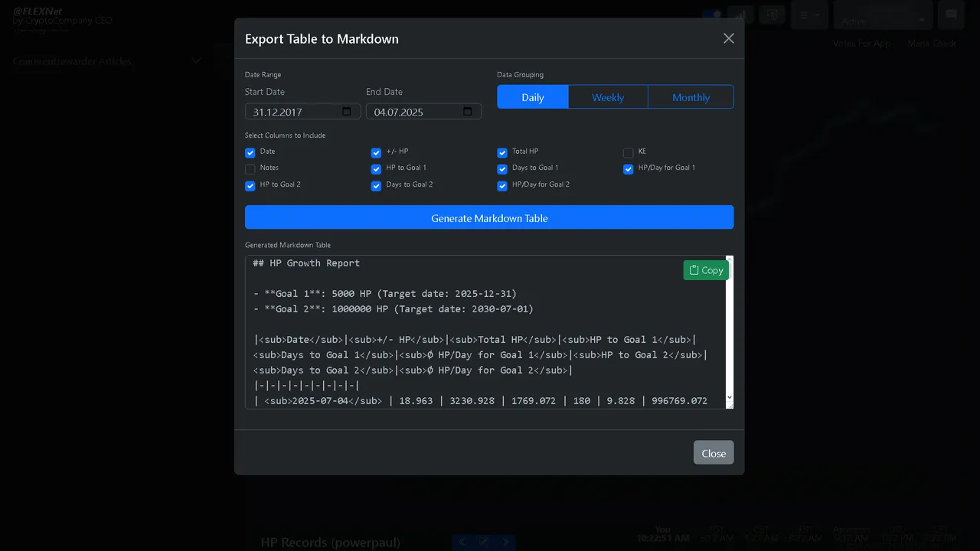980x551 pixels.
Task: Select the Daily grouping tab
Action: click(533, 97)
